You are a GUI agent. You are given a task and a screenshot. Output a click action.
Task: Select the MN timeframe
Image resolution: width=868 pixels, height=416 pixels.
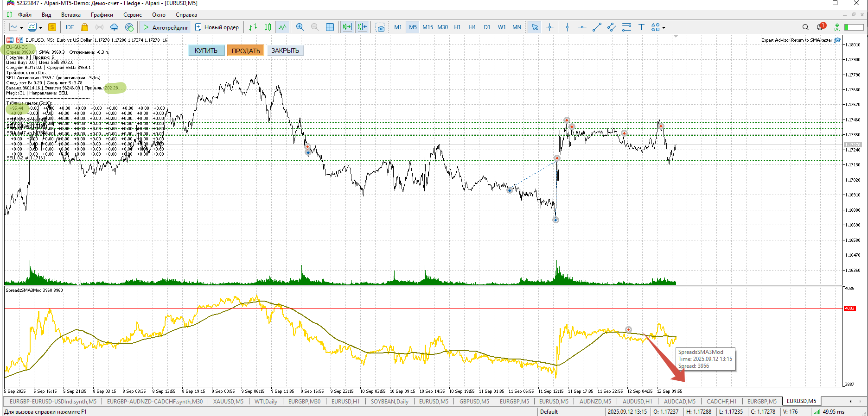517,27
